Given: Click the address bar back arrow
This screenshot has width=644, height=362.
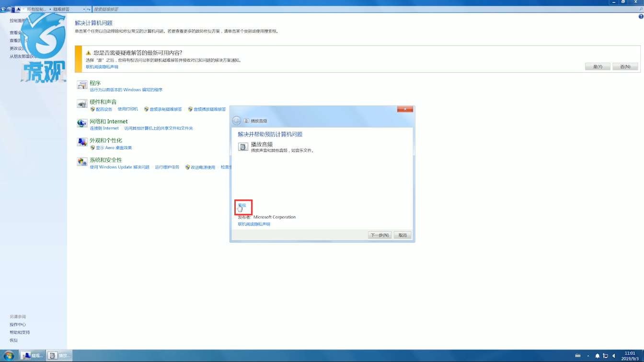Looking at the screenshot, I should 3,9.
